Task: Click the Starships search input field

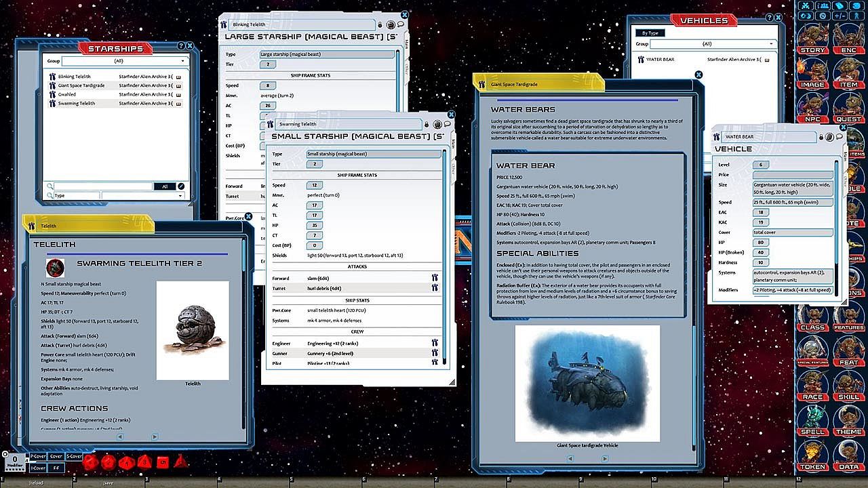Action: click(x=103, y=186)
